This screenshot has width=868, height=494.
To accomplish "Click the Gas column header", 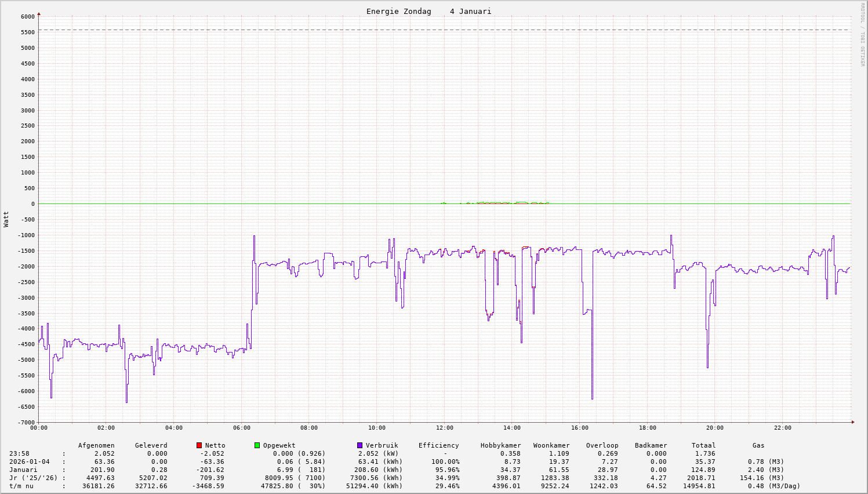I will pyautogui.click(x=758, y=445).
